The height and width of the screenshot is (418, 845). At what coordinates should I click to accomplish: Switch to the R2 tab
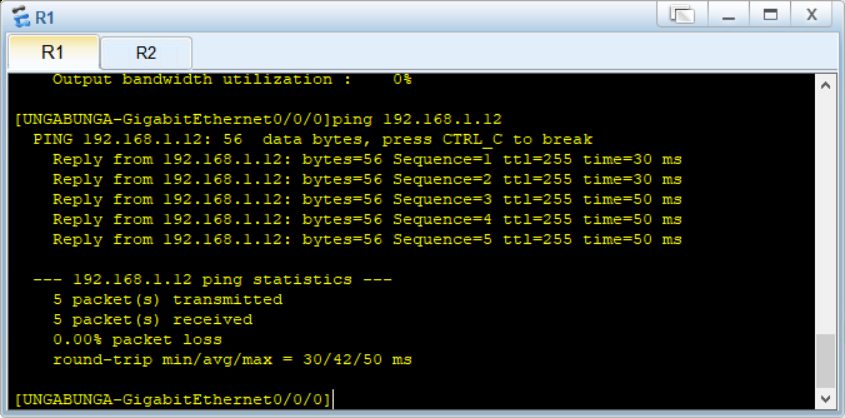pos(146,53)
